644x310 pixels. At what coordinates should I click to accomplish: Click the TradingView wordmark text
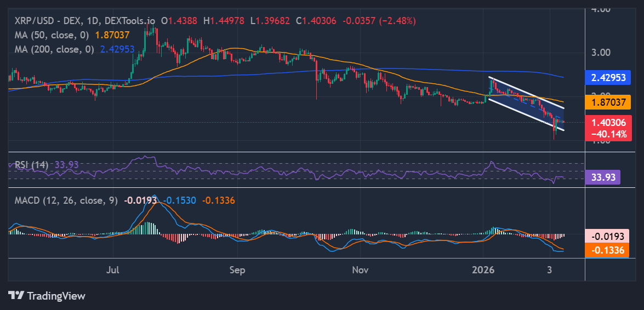pos(56,296)
